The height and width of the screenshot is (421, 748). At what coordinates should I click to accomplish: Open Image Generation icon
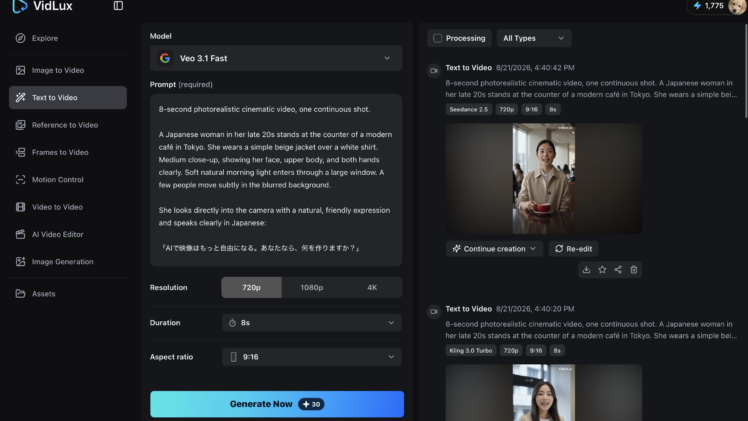click(x=20, y=262)
